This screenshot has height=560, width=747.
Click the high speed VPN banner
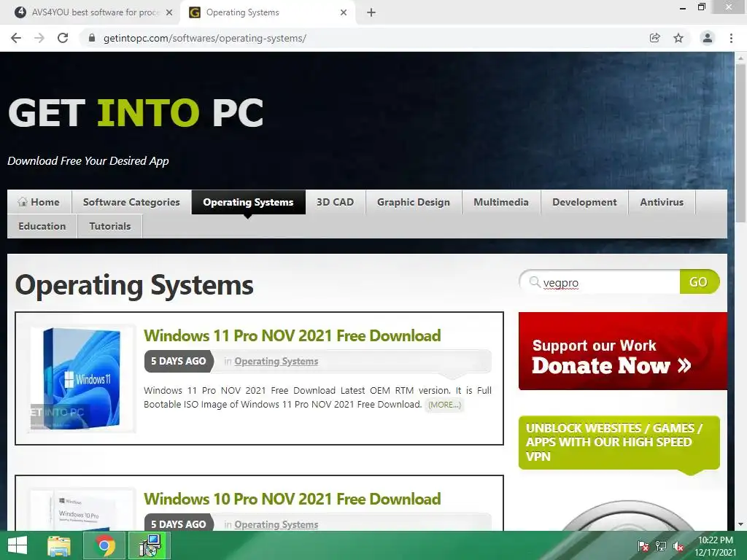click(x=619, y=443)
